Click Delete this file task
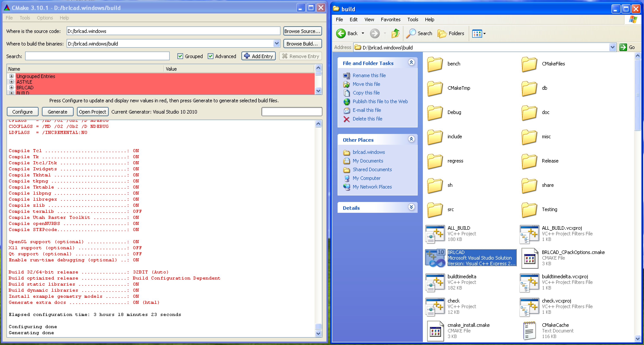This screenshot has height=345, width=644. (367, 119)
